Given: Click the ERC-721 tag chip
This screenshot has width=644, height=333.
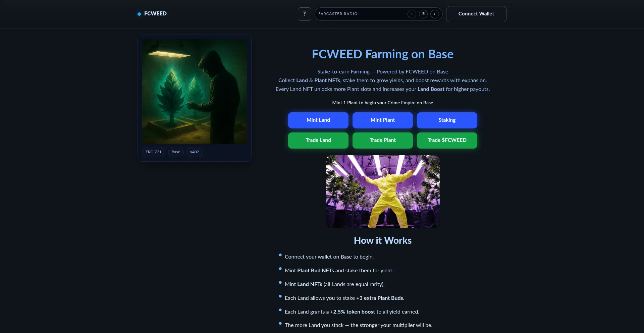Looking at the screenshot, I should pyautogui.click(x=154, y=152).
